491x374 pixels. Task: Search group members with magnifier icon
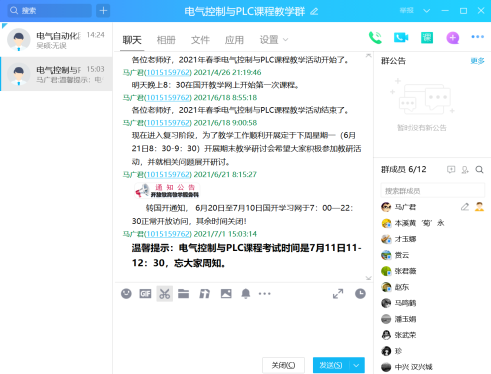tap(479, 170)
